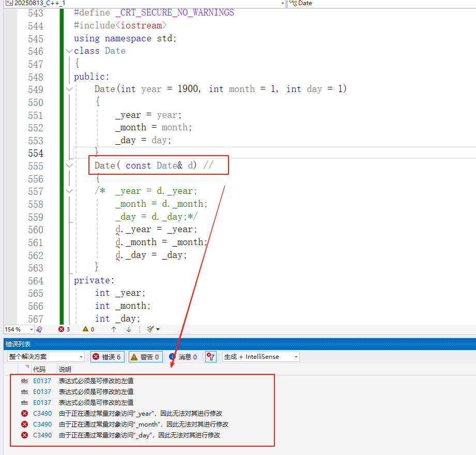
Task: Go to previous issue with up arrow
Action: pyautogui.click(x=114, y=329)
